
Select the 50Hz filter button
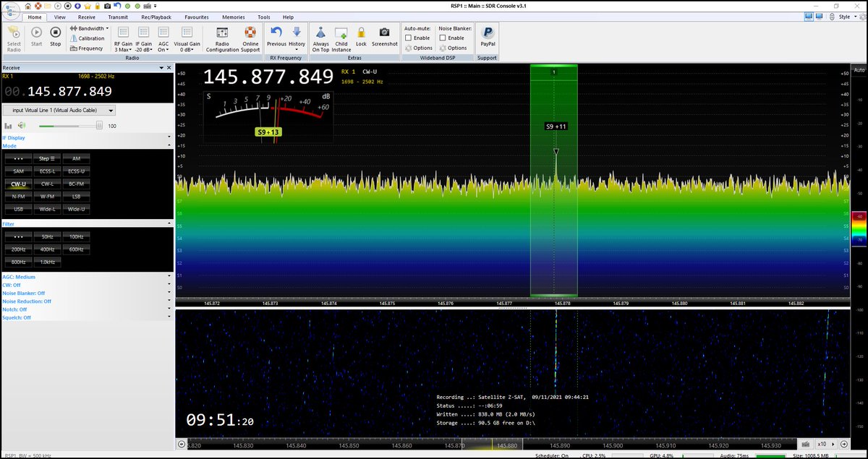pos(47,236)
